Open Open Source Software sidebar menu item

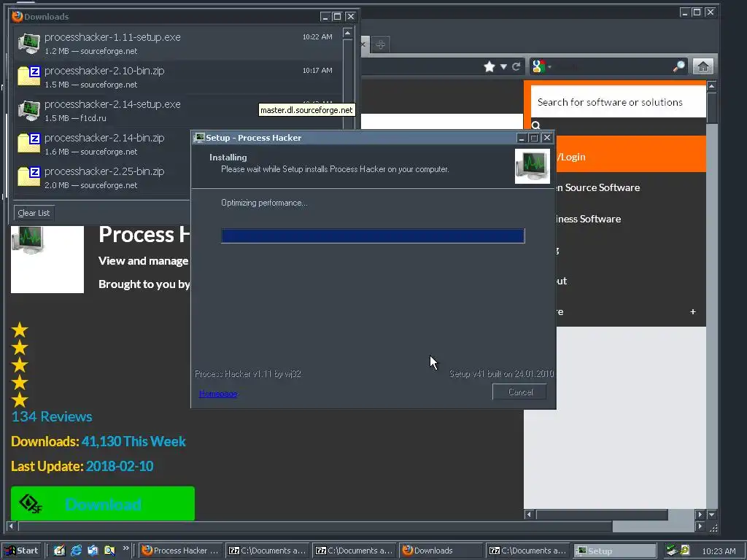click(x=598, y=187)
